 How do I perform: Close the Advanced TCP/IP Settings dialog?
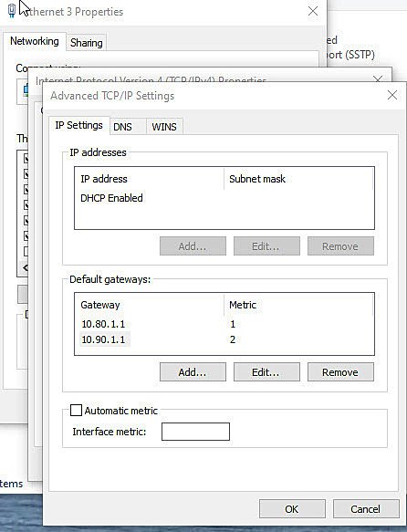tap(392, 95)
